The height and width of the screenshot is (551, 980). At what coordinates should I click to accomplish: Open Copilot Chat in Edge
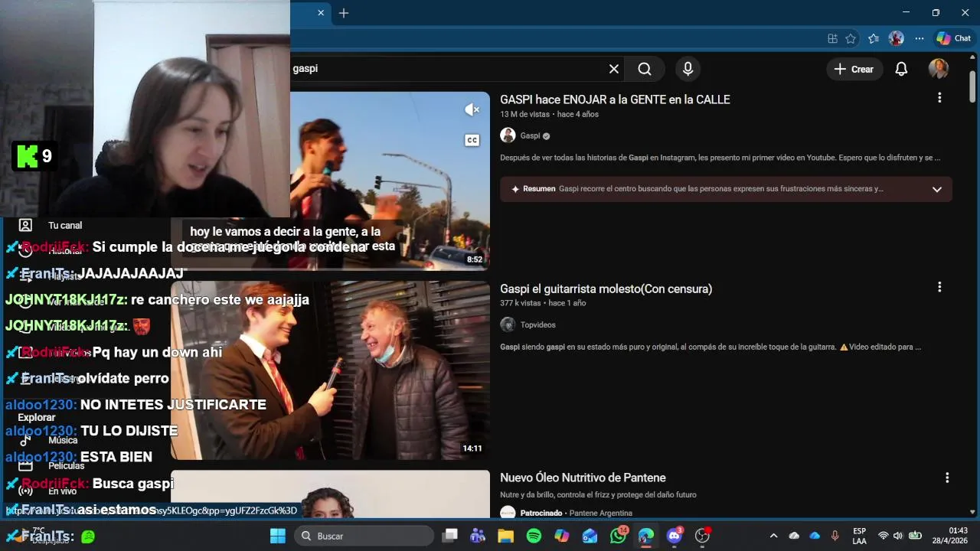click(x=954, y=38)
